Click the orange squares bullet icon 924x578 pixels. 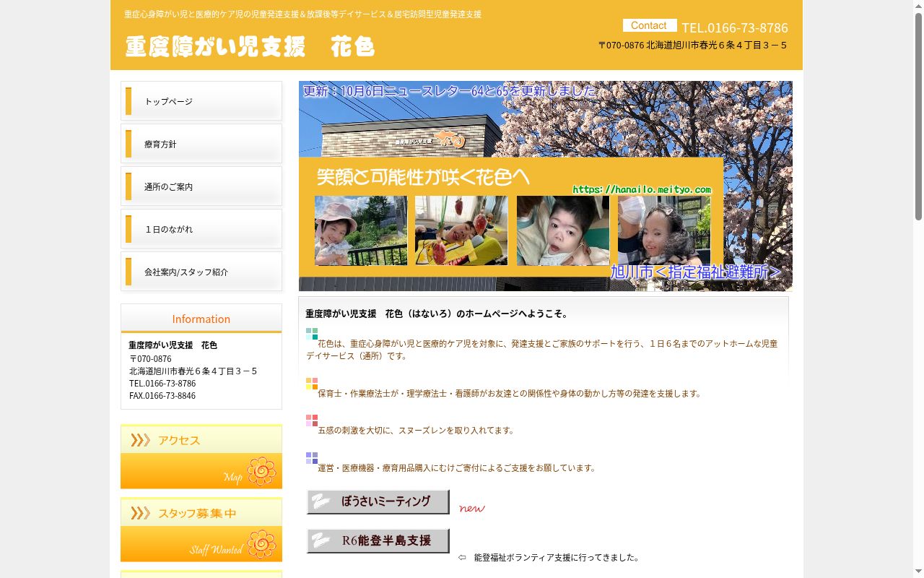[x=312, y=384]
